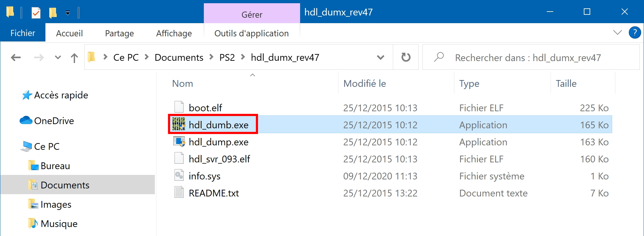Navigate to PS2 in breadcrumb path
Viewport: 644px width, 236px height.
coord(227,58)
